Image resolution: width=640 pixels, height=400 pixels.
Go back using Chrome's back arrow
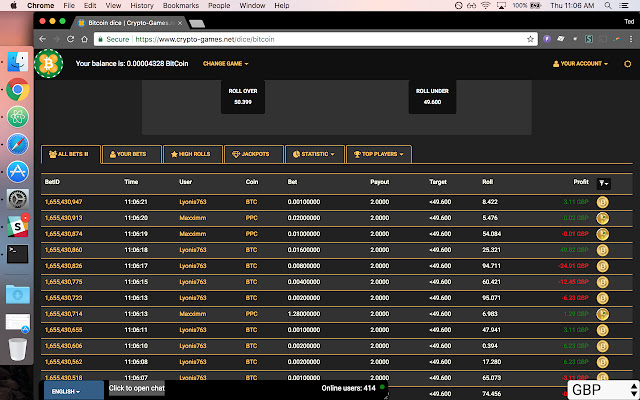pos(42,39)
